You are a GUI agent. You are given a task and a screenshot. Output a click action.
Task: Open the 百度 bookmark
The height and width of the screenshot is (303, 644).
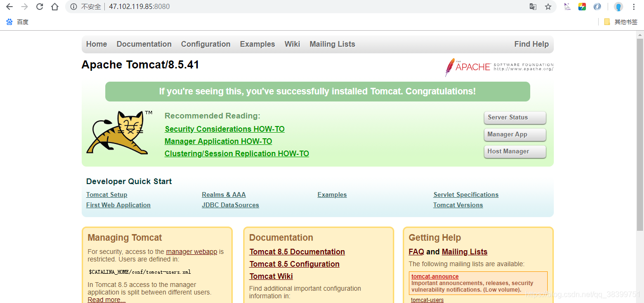tap(17, 22)
